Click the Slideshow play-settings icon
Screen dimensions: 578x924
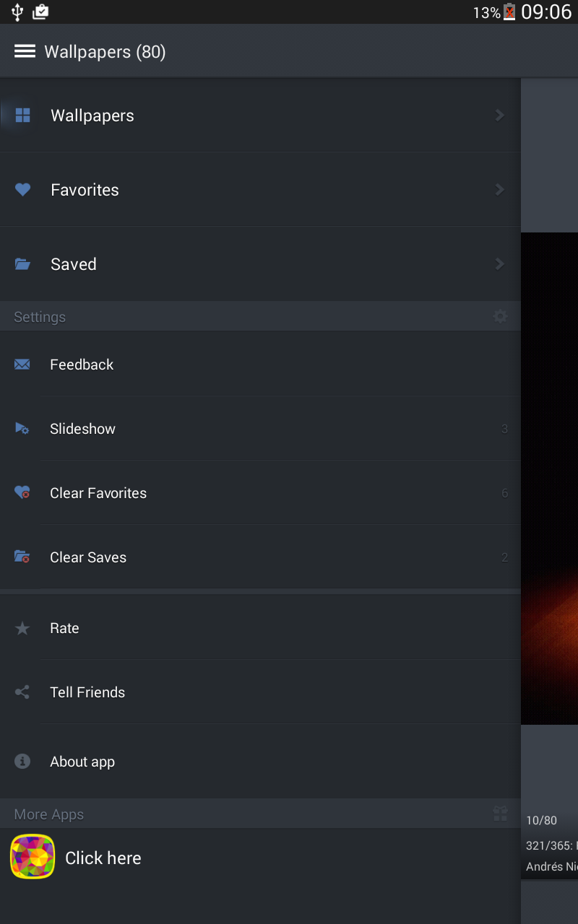[x=22, y=429]
